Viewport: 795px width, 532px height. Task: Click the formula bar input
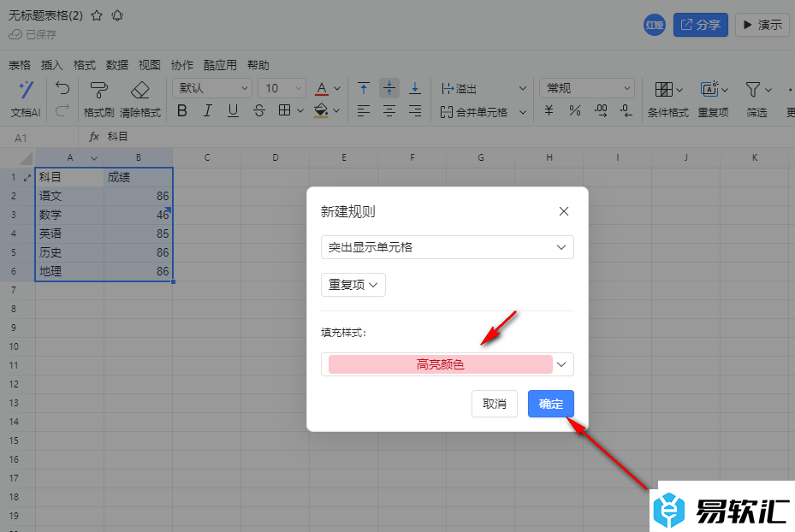pyautogui.click(x=446, y=137)
